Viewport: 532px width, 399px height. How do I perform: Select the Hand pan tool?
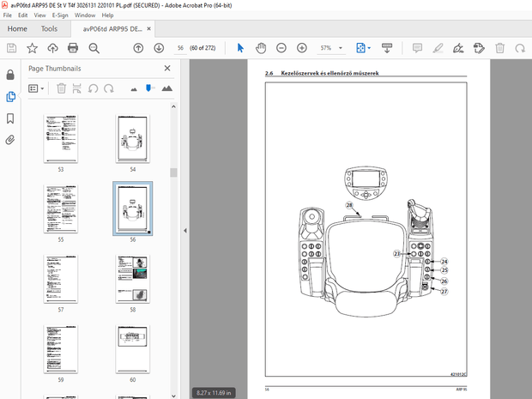click(261, 49)
